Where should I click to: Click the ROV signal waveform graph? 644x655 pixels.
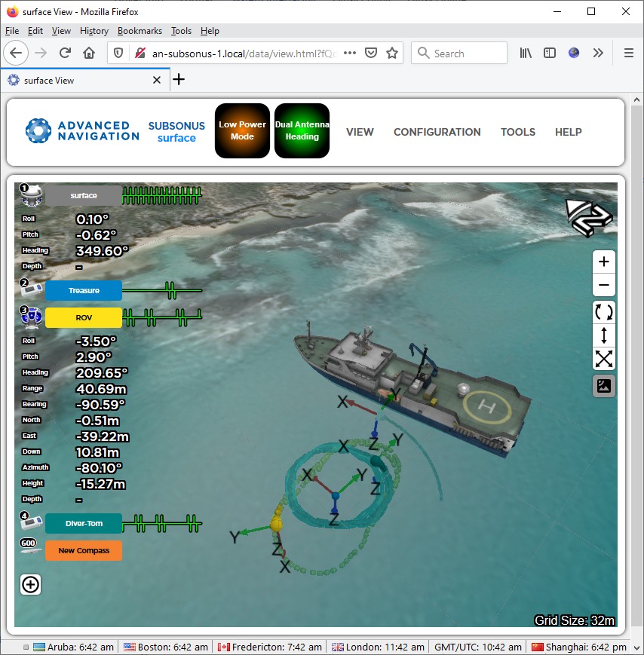(162, 317)
